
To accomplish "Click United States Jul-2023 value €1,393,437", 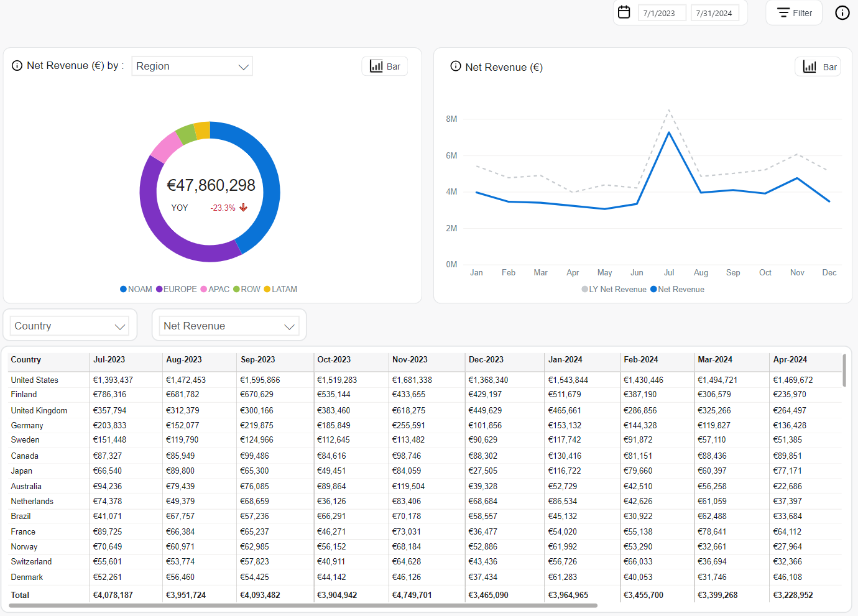I will [113, 380].
